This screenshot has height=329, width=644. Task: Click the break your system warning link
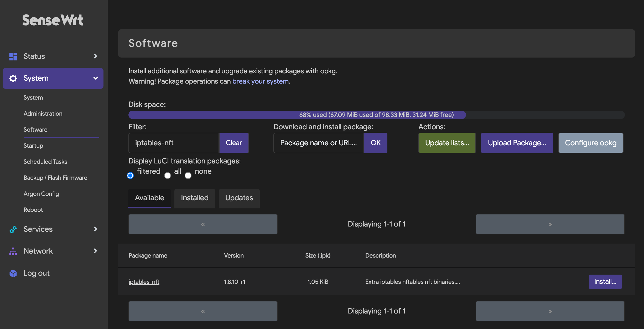coord(260,81)
